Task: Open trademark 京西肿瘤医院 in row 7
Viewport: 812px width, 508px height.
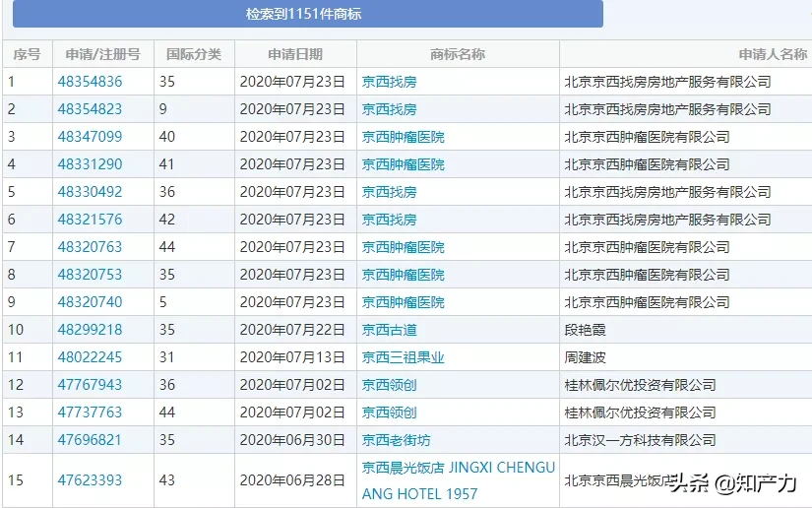Action: coord(403,247)
